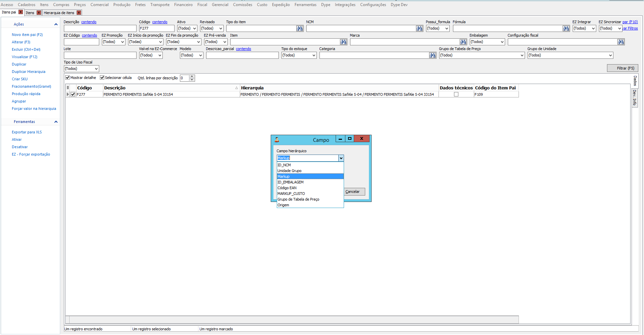Click the Filtrar (F5) button

pyautogui.click(x=622, y=68)
